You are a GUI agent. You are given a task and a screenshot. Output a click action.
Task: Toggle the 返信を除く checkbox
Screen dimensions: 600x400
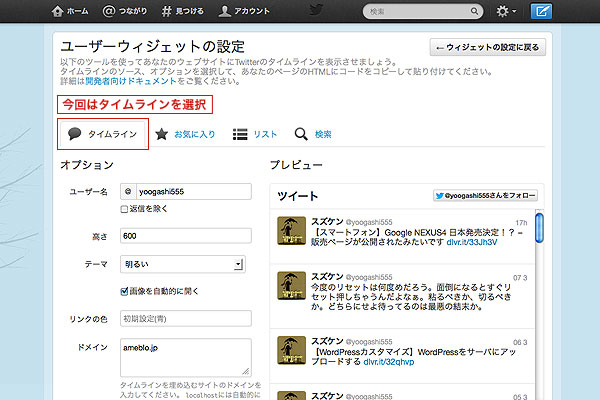click(x=124, y=209)
